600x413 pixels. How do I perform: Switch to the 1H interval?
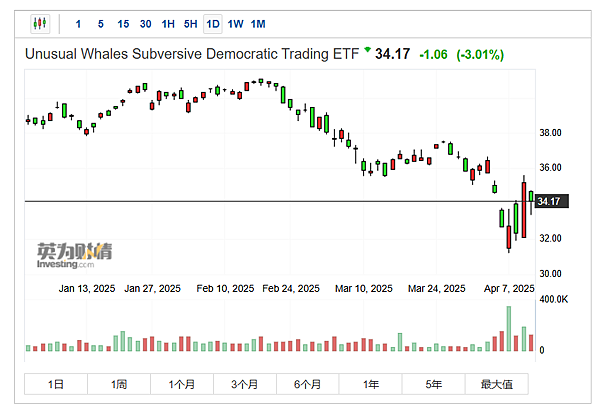[x=168, y=24]
